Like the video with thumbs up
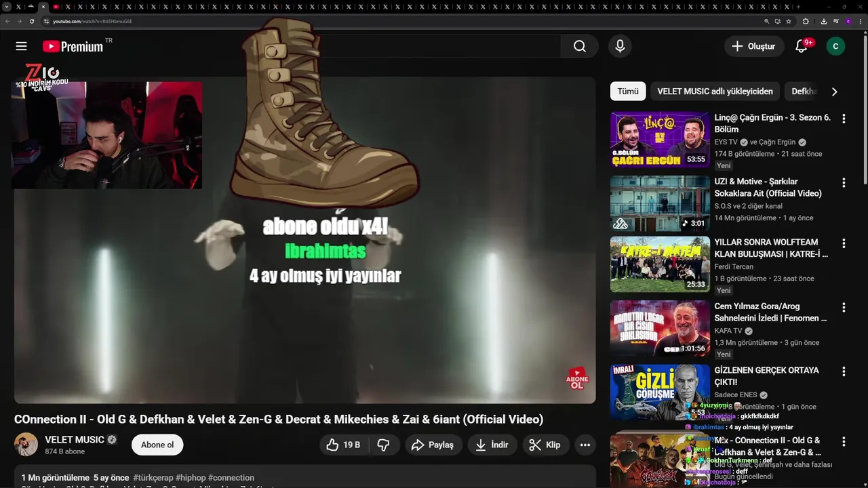868x488 pixels. click(342, 445)
